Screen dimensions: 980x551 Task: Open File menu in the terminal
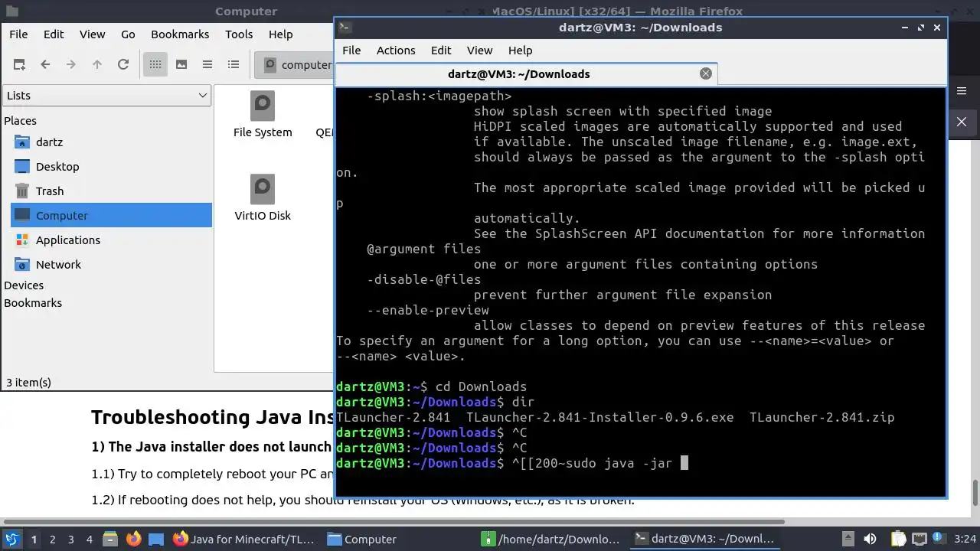click(x=351, y=51)
